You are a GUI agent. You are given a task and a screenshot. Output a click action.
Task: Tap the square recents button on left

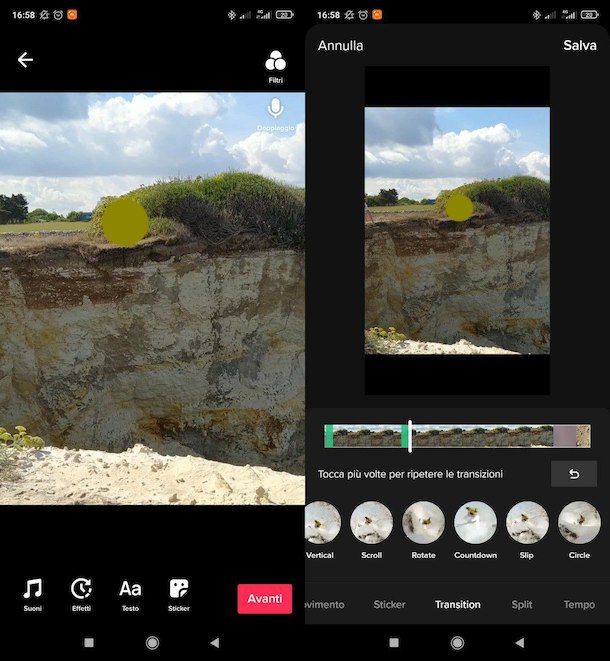(x=89, y=642)
